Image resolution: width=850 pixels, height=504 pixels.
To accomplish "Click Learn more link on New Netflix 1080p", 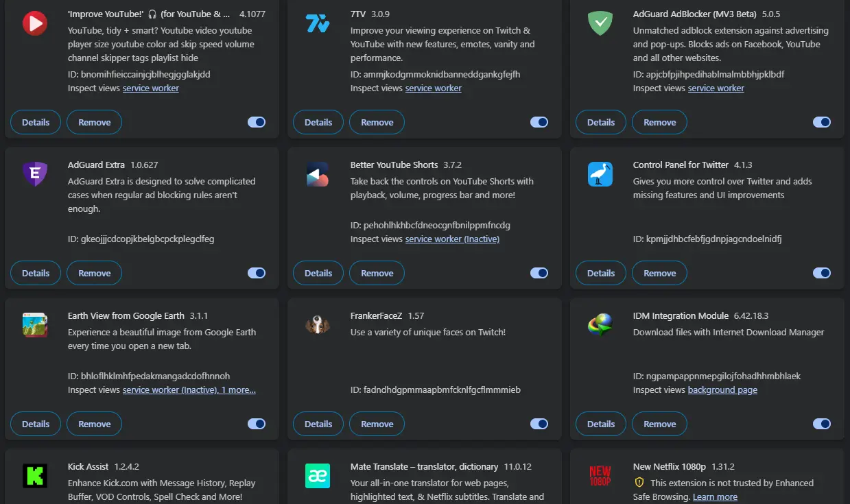I will click(715, 496).
